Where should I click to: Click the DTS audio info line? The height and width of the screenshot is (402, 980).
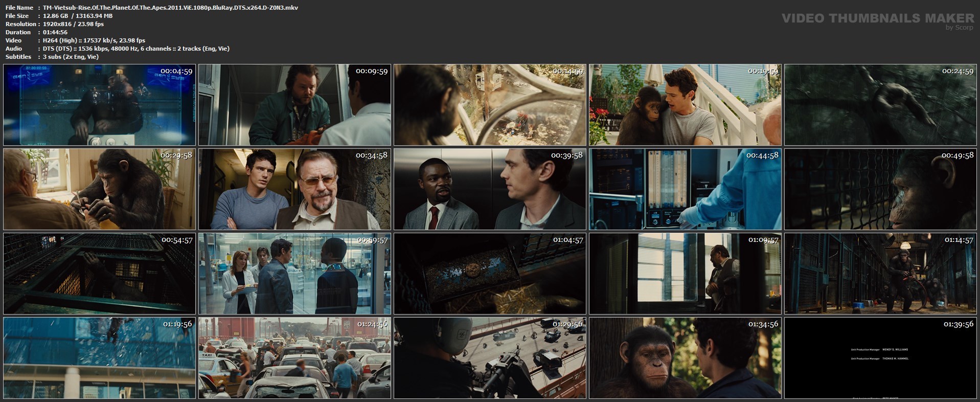pyautogui.click(x=136, y=49)
